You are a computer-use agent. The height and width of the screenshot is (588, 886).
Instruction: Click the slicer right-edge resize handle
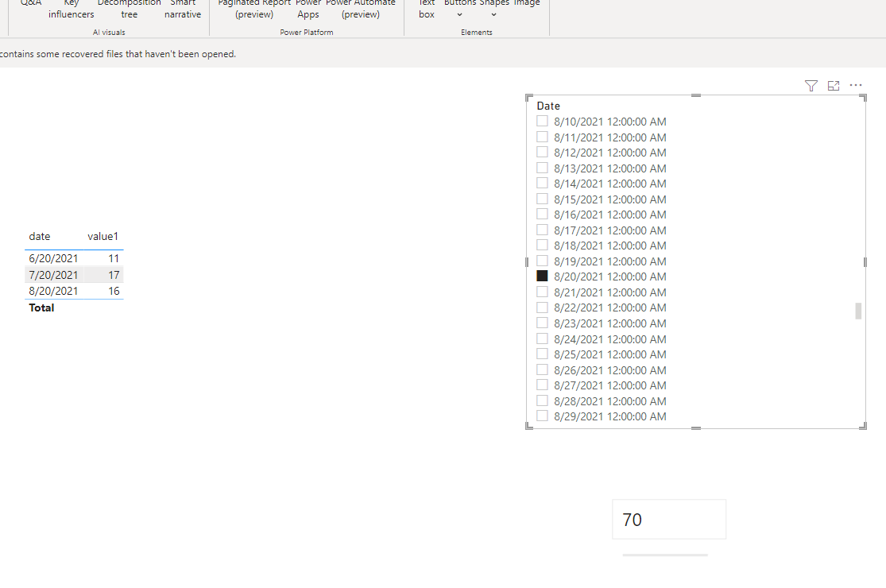(x=865, y=262)
